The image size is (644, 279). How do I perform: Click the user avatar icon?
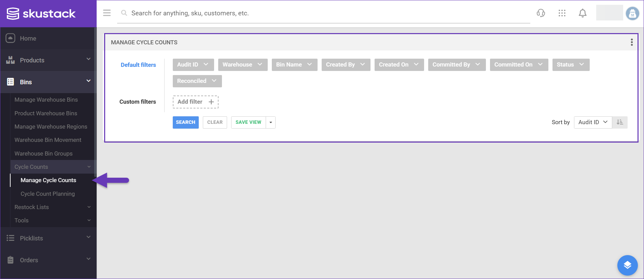click(632, 14)
